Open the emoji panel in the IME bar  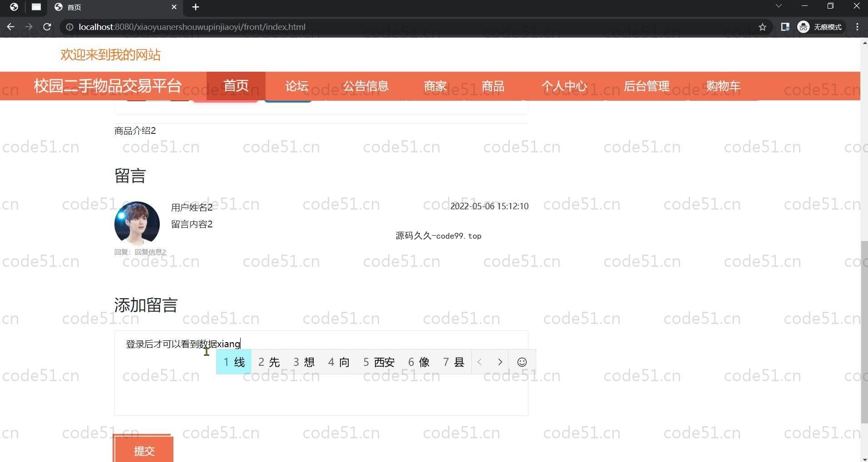click(522, 362)
